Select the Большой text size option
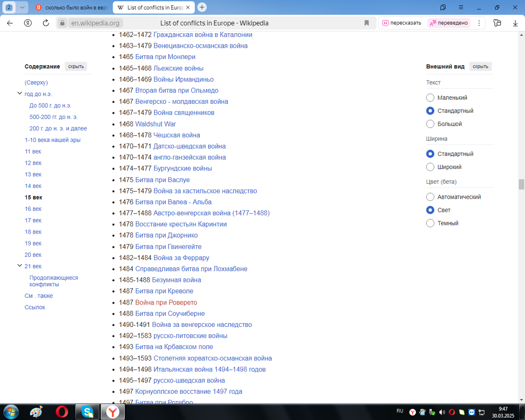 430,124
